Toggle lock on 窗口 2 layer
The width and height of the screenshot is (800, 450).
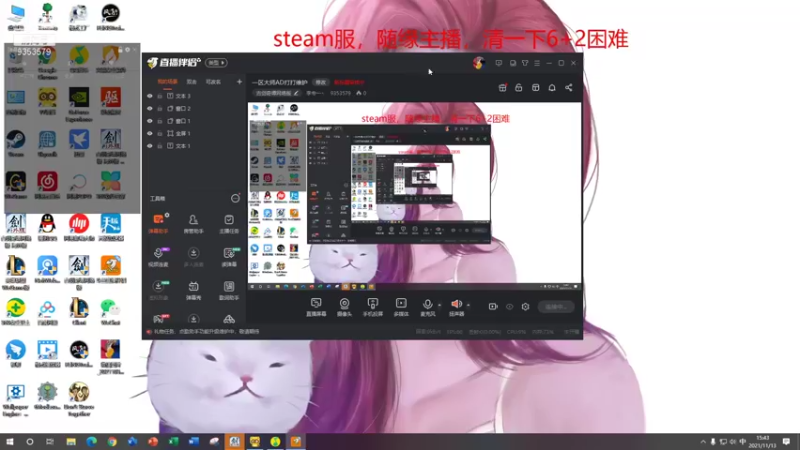(x=160, y=108)
